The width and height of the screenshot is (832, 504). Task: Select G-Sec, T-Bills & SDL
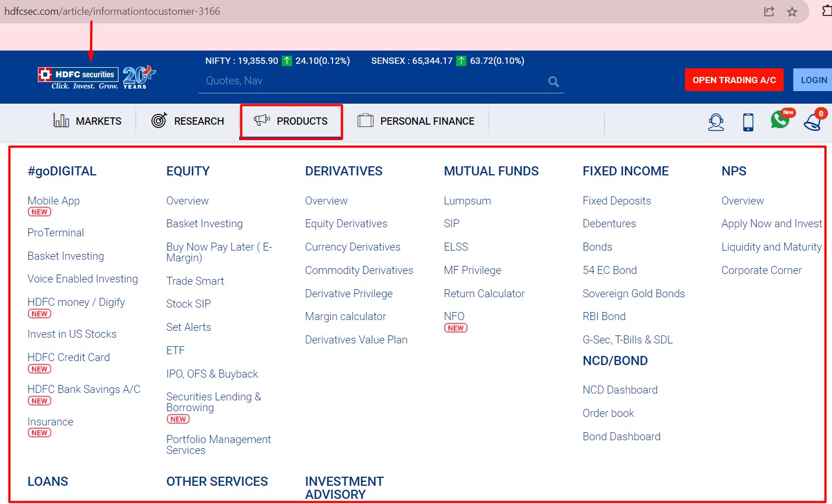click(x=628, y=340)
